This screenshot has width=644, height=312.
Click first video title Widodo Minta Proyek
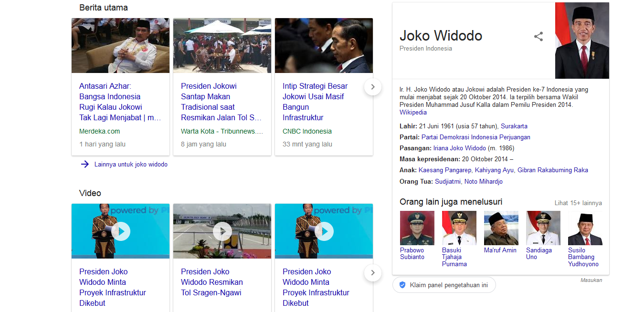coord(113,287)
